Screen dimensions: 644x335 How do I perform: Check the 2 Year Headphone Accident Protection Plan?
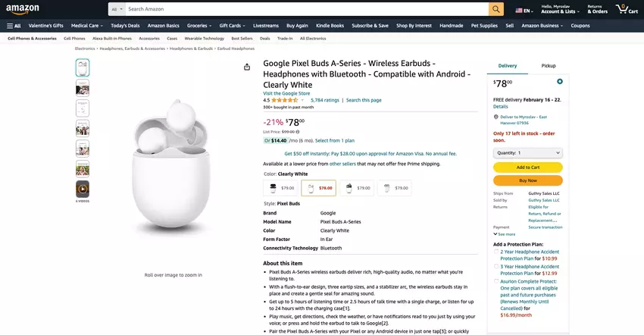(x=496, y=252)
